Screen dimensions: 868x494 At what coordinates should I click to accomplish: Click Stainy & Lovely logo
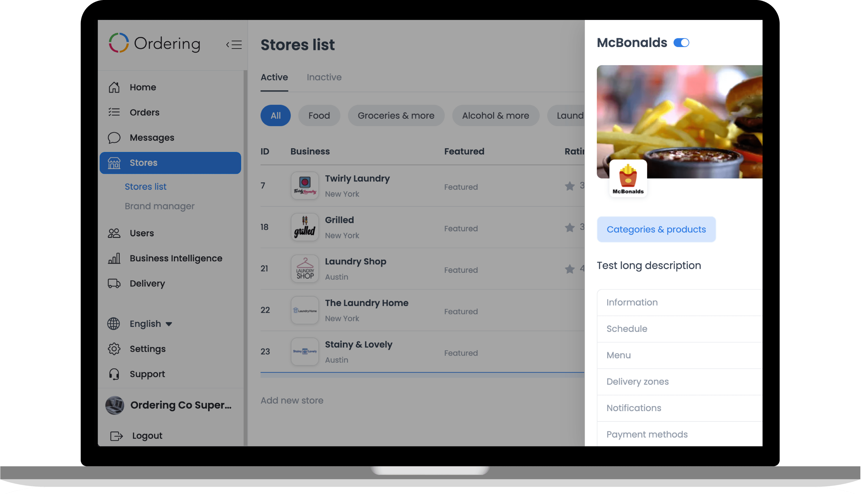pos(305,352)
